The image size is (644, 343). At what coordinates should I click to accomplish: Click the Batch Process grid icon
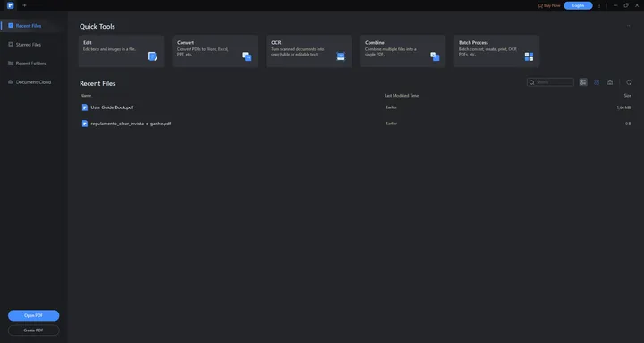pos(529,56)
